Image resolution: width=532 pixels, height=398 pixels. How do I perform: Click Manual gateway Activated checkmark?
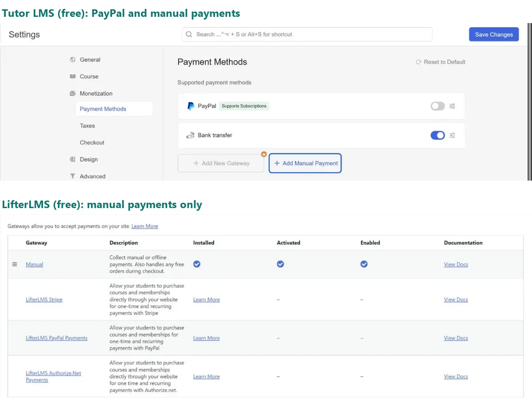pos(280,264)
